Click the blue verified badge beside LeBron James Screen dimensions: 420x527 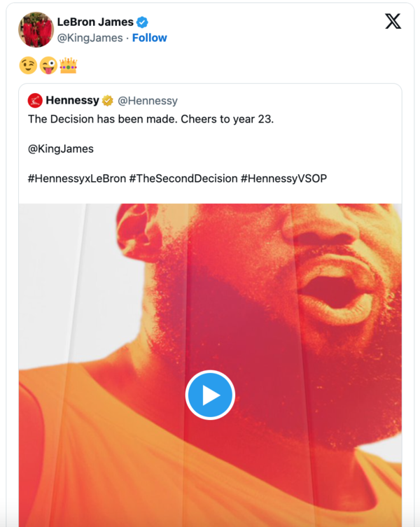[142, 22]
